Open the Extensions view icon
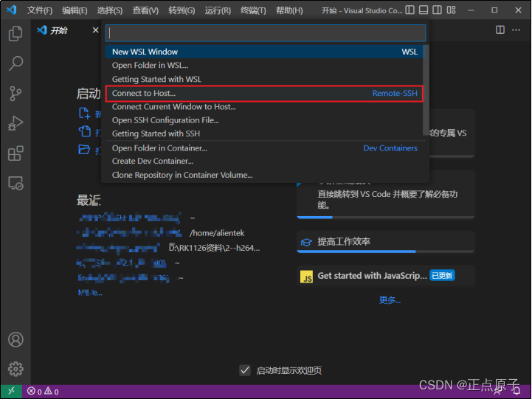 [15, 153]
